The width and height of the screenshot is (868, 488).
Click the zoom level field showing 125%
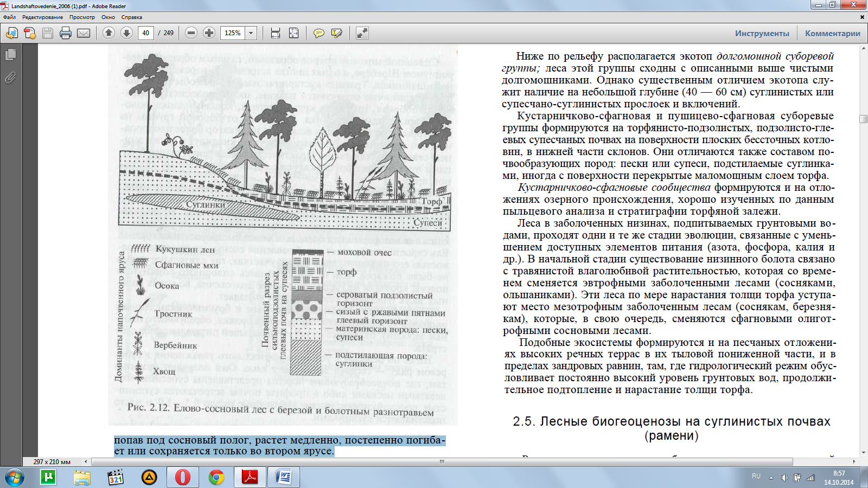(233, 33)
